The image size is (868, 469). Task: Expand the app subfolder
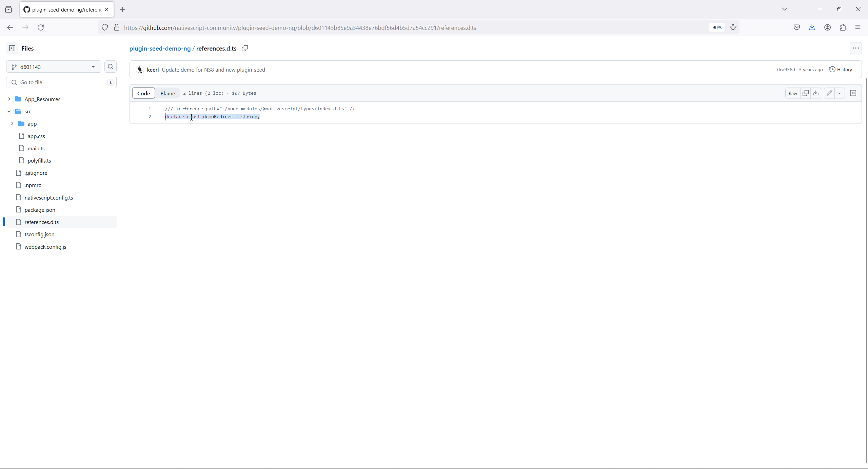click(x=12, y=124)
